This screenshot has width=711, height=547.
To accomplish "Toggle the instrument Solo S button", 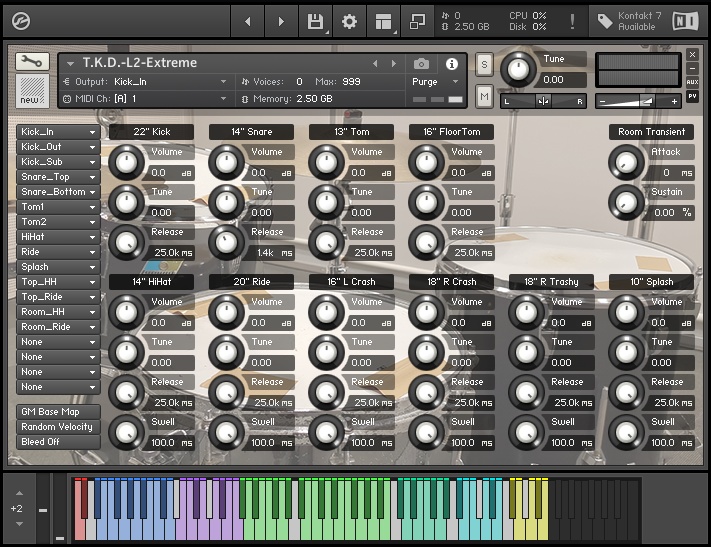I will (x=484, y=64).
